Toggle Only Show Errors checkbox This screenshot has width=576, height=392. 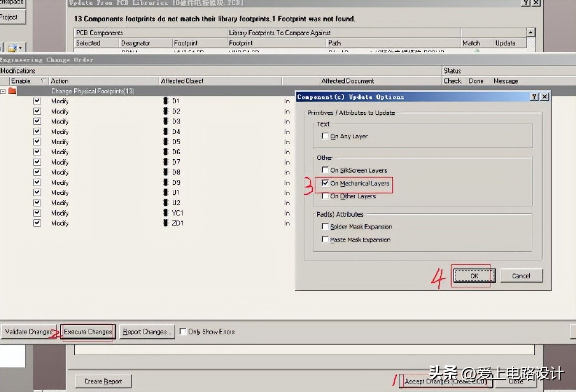[183, 332]
